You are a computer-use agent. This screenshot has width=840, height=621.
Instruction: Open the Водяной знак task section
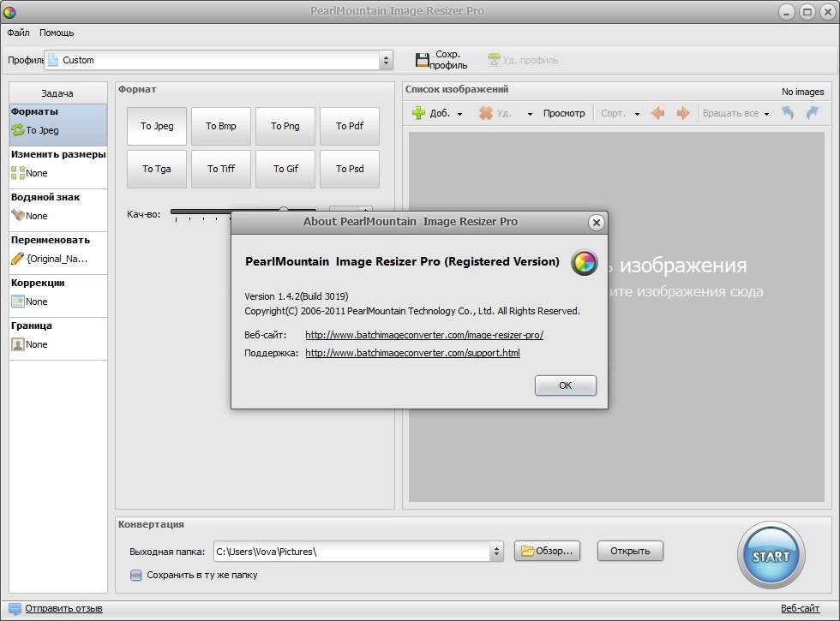point(58,210)
